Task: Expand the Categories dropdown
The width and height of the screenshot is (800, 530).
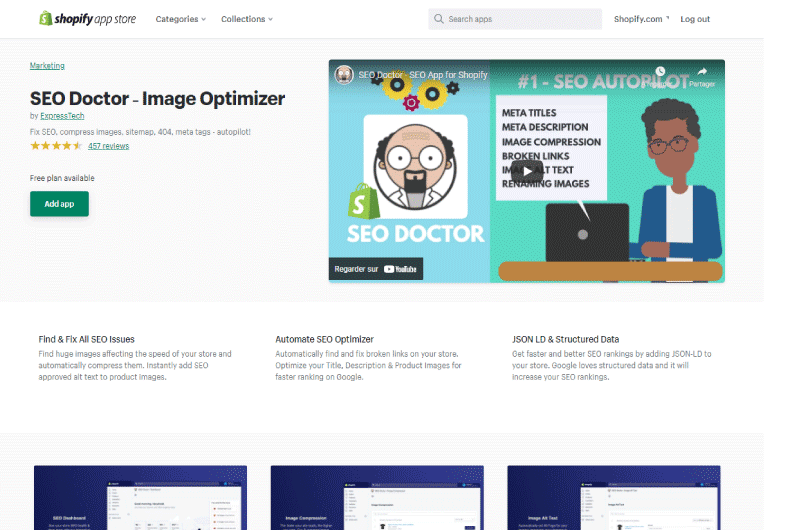Action: [x=181, y=19]
